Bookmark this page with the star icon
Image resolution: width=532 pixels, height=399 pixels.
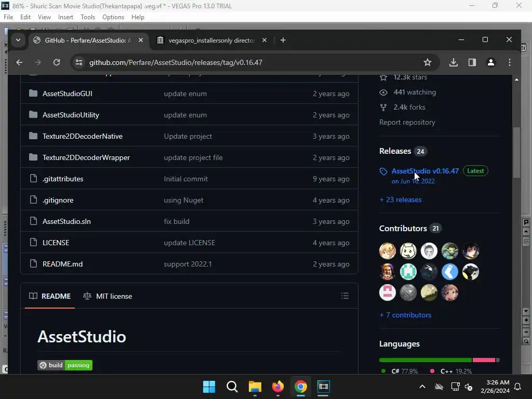tap(428, 62)
